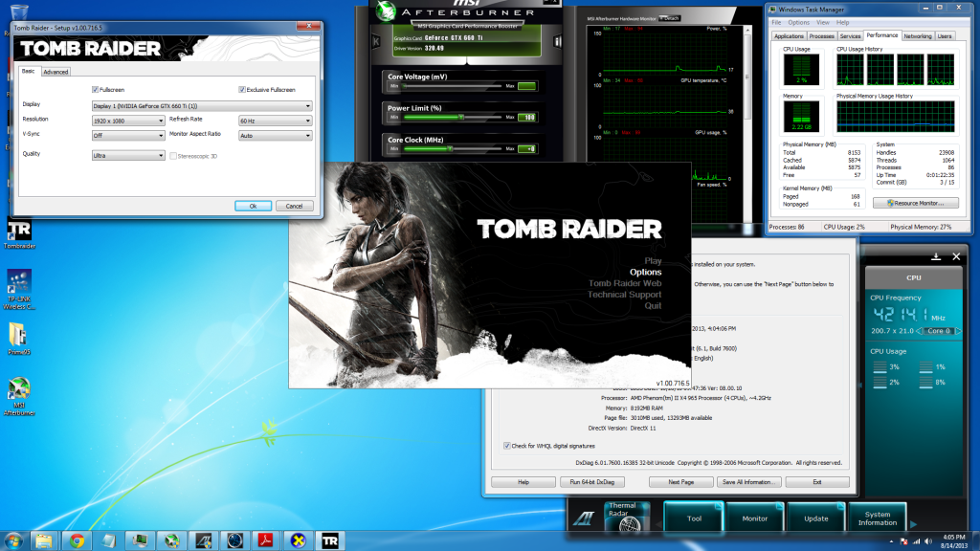980x551 pixels.
Task: Open the Networking tab in Task Manager
Action: (x=917, y=35)
